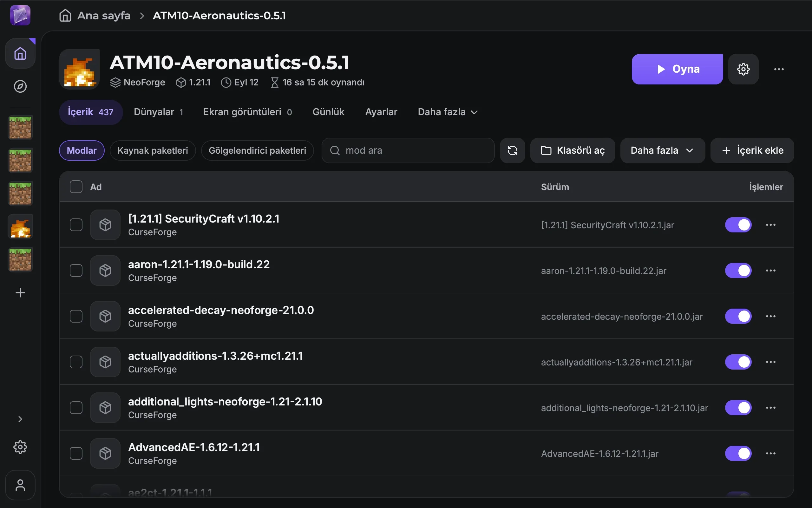Open the Ekran görüntüleri tab
The height and width of the screenshot is (508, 812).
pyautogui.click(x=247, y=112)
